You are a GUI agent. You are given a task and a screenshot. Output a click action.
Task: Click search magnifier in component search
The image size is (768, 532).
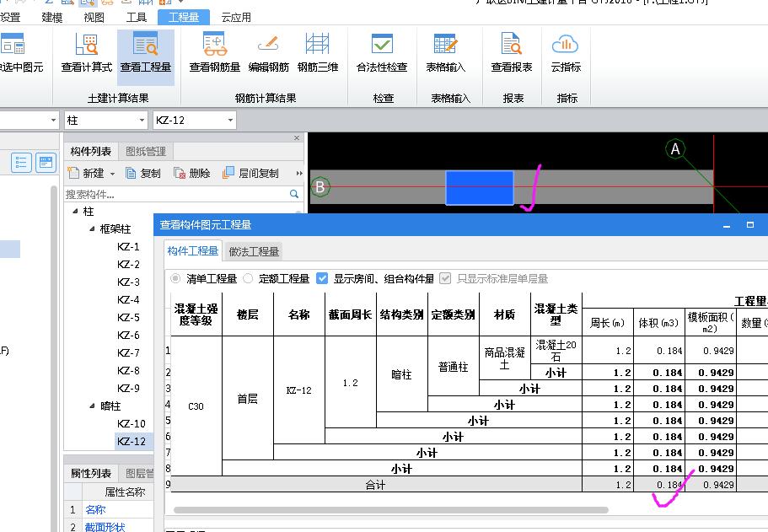pos(294,194)
